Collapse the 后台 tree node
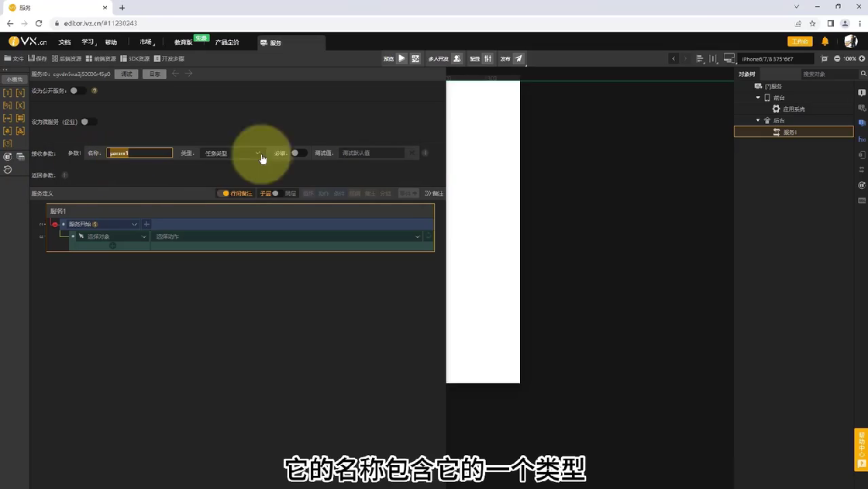 click(x=758, y=120)
